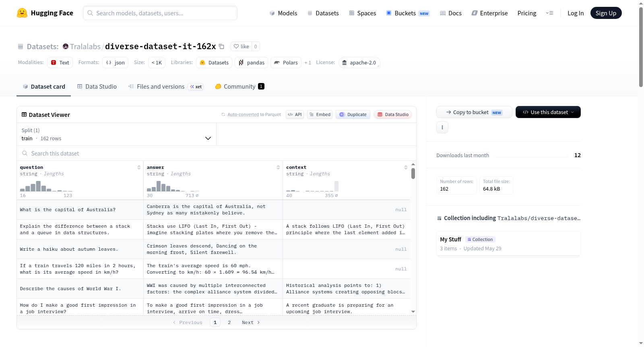This screenshot has height=347, width=644.
Task: Open the more navigation menu icon
Action: click(x=549, y=13)
